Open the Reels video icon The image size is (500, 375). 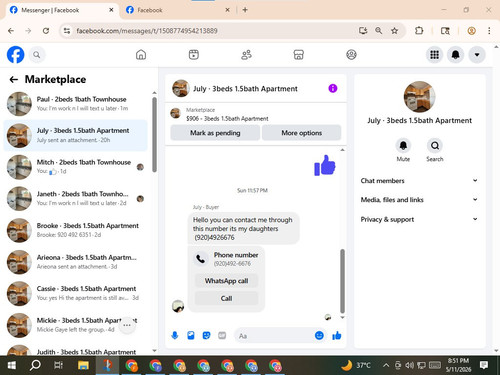[194, 55]
